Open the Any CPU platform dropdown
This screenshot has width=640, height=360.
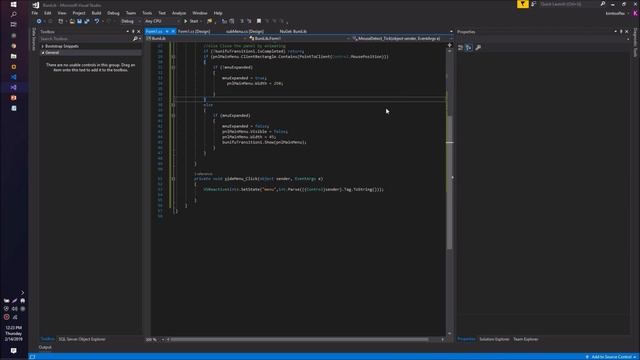[x=162, y=21]
